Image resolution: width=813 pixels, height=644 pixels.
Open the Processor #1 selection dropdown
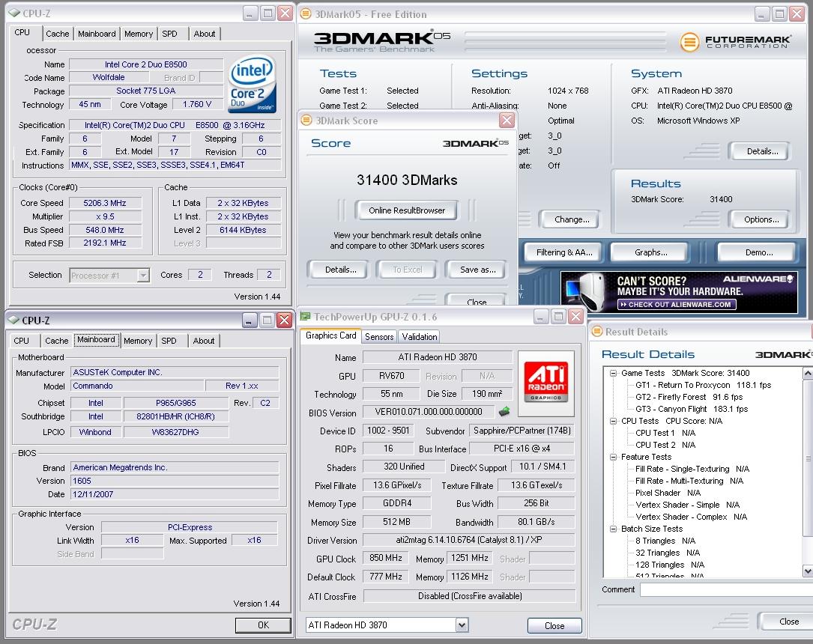[143, 275]
